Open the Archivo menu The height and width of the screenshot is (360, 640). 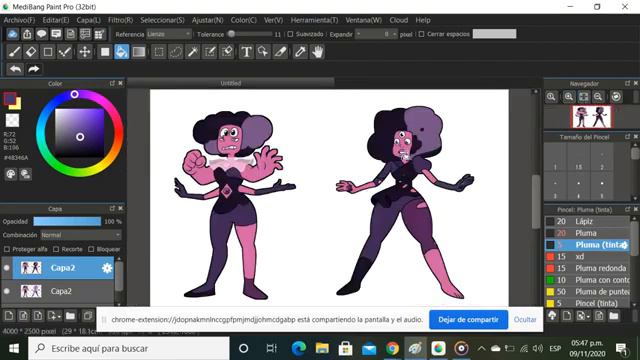click(19, 20)
